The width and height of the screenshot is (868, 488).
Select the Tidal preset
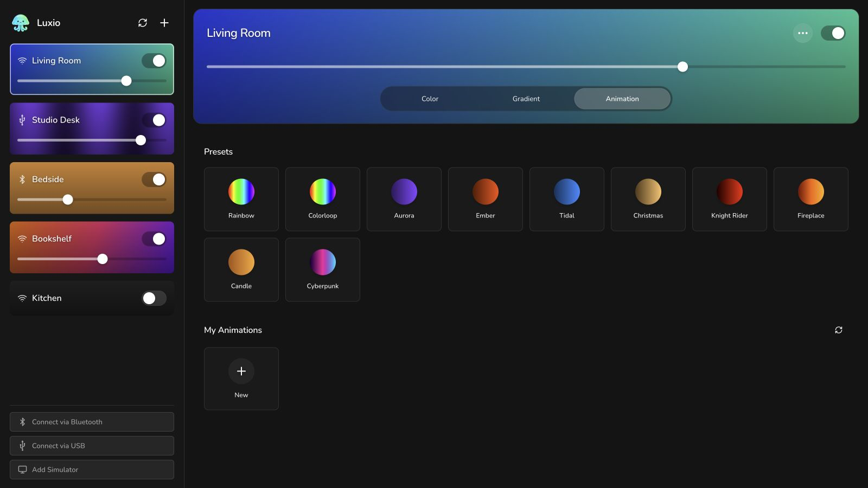coord(567,199)
